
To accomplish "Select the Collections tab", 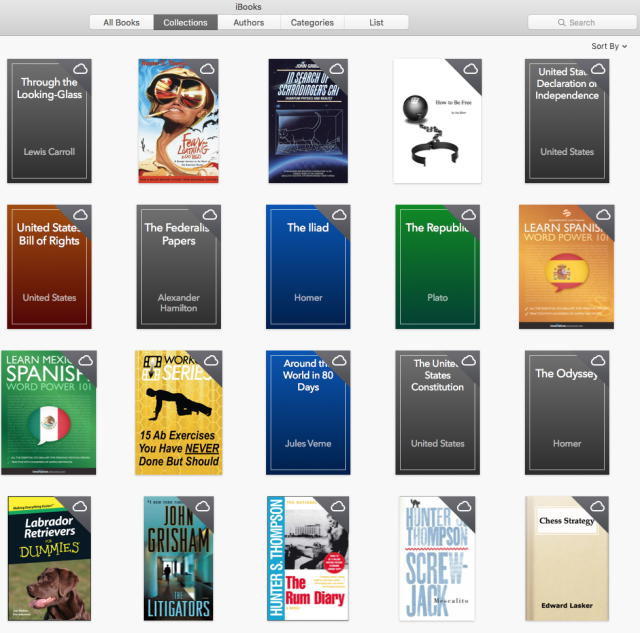I will tap(185, 22).
